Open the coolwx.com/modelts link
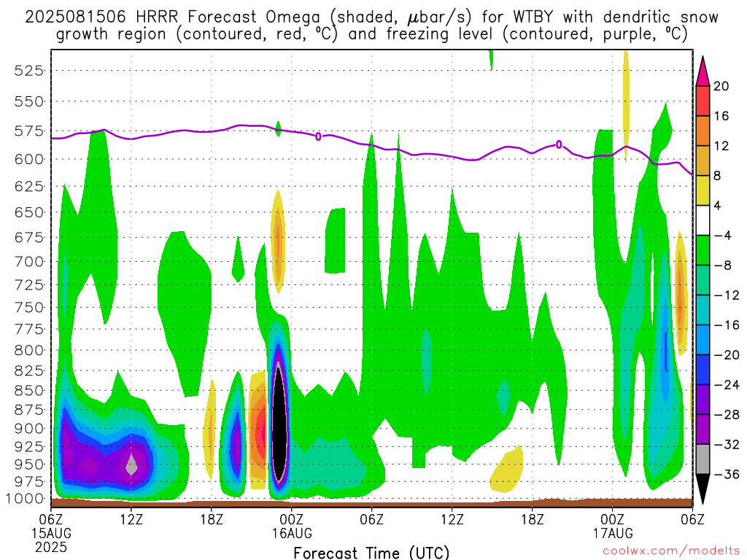Screen dimensions: 747x560 (671, 551)
